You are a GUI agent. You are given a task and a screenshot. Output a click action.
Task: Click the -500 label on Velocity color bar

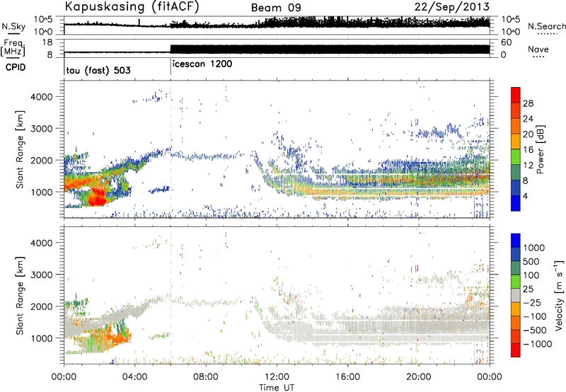(535, 330)
